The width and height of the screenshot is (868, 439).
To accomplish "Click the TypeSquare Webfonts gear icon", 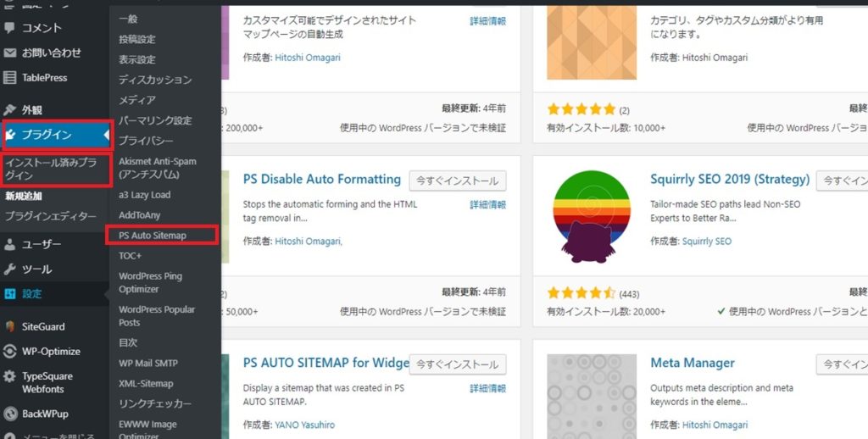I will coord(9,376).
